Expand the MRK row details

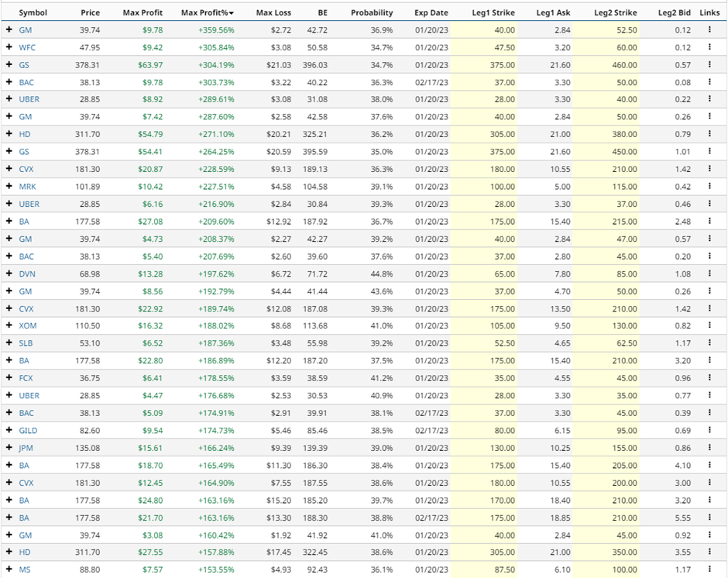(9, 186)
